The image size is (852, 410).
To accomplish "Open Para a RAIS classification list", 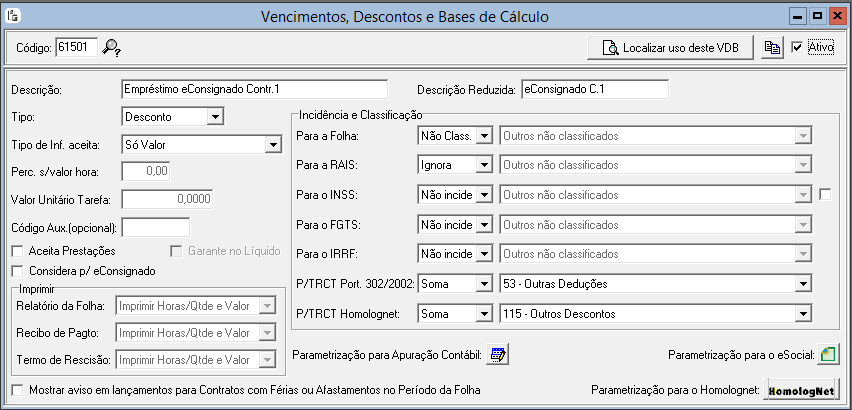I will (x=803, y=165).
